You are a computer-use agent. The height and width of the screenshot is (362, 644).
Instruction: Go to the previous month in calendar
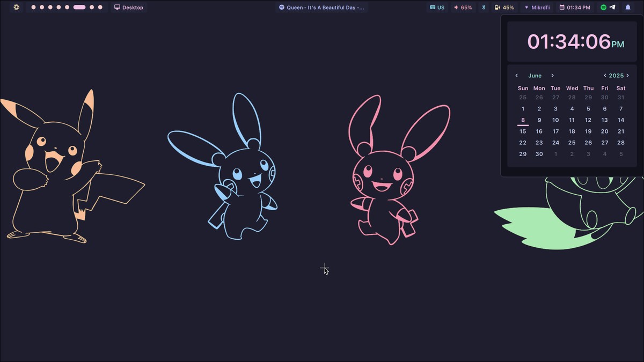[517, 76]
